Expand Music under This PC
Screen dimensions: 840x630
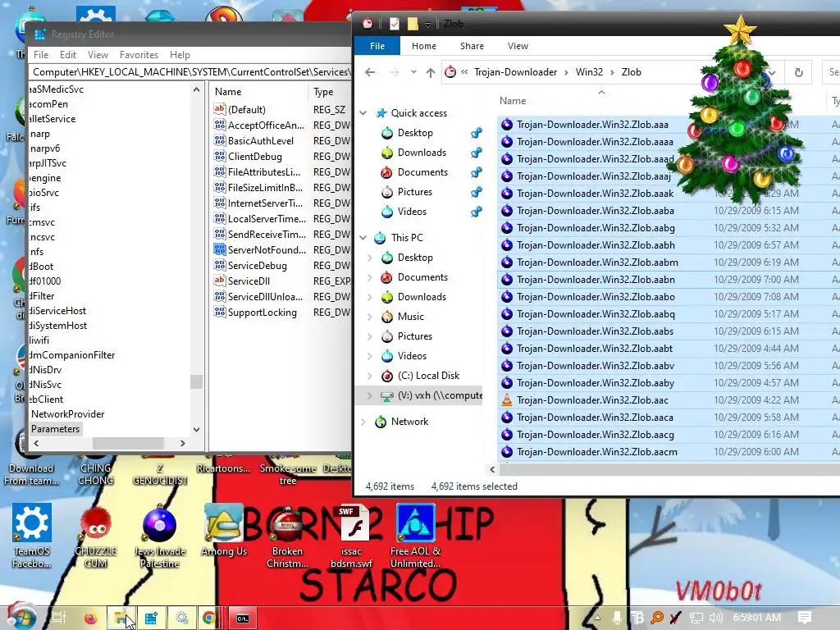pos(369,317)
